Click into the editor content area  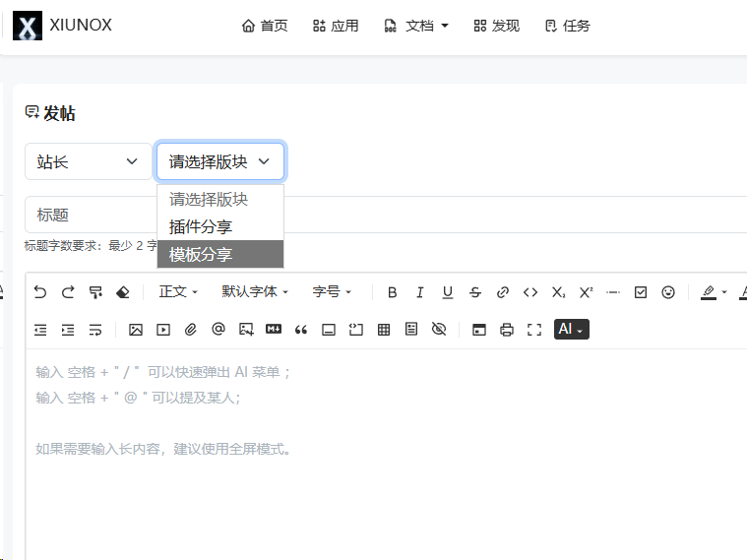(x=386, y=453)
